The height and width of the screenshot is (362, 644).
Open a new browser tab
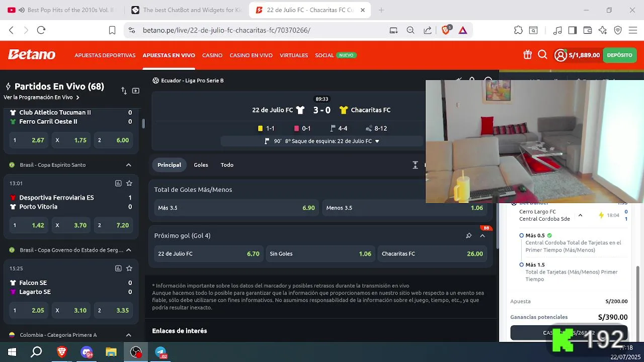tap(381, 10)
